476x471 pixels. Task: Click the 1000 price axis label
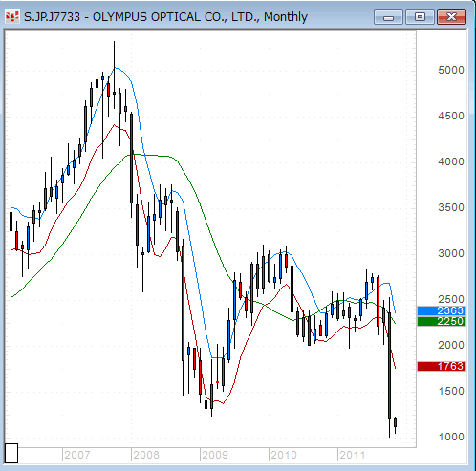(x=451, y=437)
